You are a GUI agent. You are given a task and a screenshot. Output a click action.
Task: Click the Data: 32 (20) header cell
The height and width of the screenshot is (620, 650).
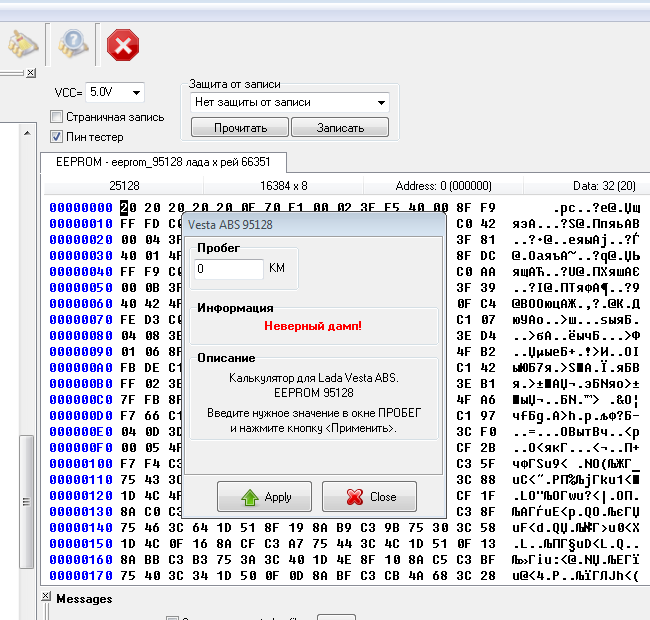pyautogui.click(x=604, y=186)
